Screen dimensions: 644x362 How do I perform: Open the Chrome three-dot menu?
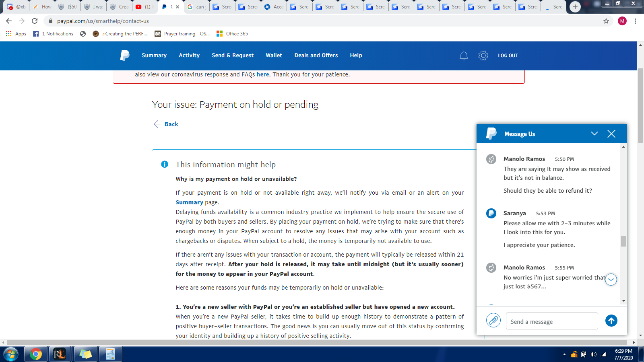(635, 21)
